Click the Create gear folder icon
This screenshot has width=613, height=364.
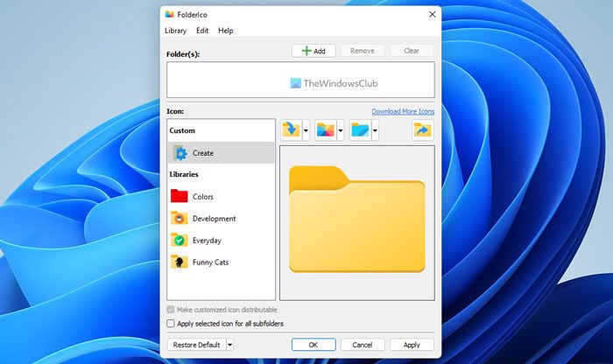pos(180,153)
